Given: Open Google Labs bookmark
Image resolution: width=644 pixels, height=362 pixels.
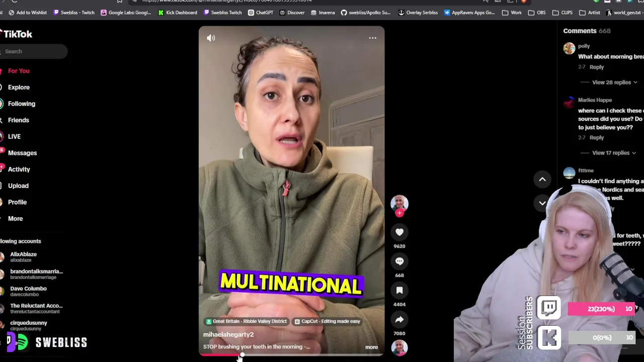Looking at the screenshot, I should point(126,13).
